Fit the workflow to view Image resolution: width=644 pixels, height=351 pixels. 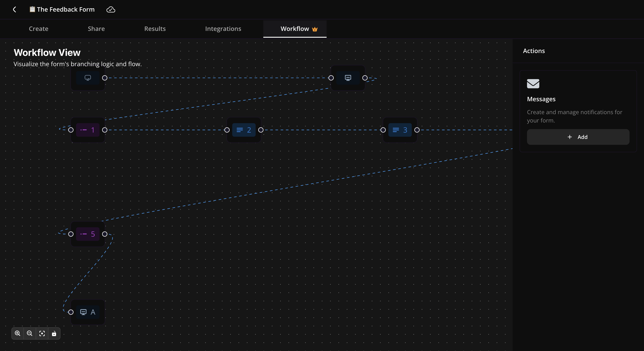tap(42, 333)
